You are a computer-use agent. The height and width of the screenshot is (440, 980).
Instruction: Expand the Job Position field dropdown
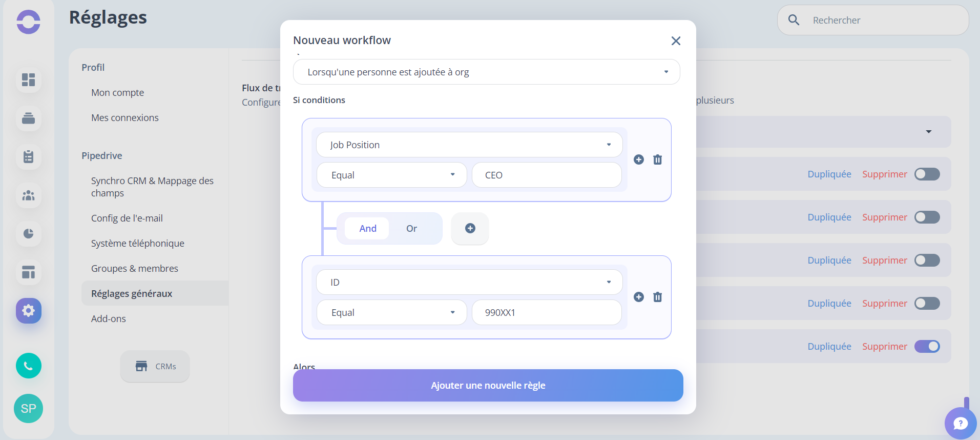point(469,145)
